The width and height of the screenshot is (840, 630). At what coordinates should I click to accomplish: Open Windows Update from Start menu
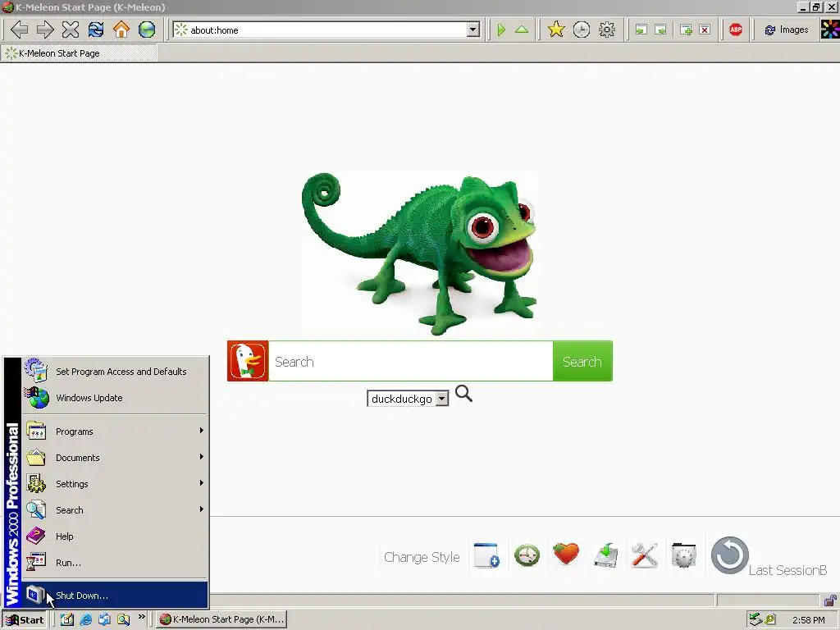pos(114,398)
